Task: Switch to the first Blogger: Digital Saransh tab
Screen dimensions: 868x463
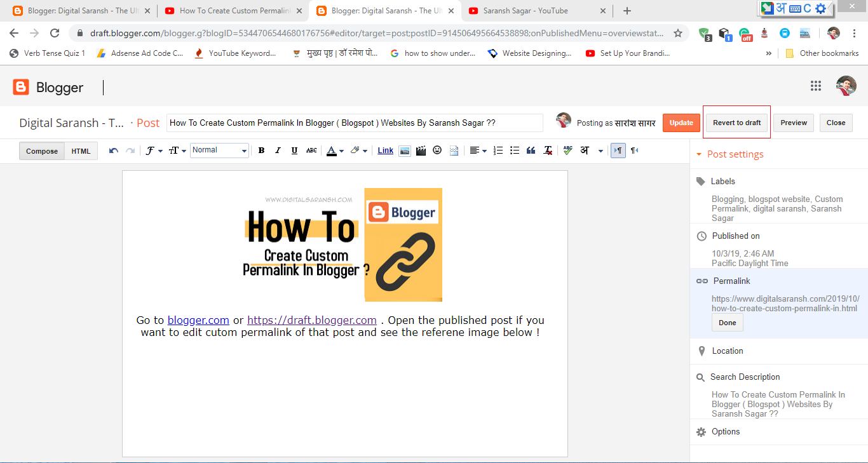Action: point(81,11)
